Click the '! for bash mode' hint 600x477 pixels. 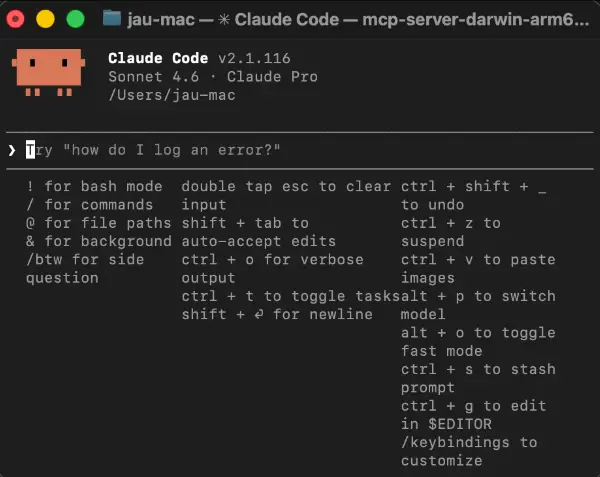point(95,187)
